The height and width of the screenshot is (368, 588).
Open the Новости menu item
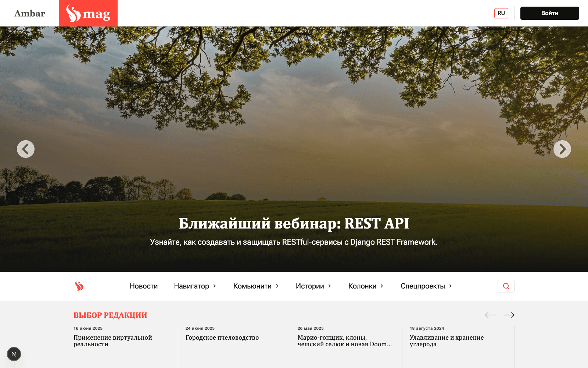click(x=144, y=286)
